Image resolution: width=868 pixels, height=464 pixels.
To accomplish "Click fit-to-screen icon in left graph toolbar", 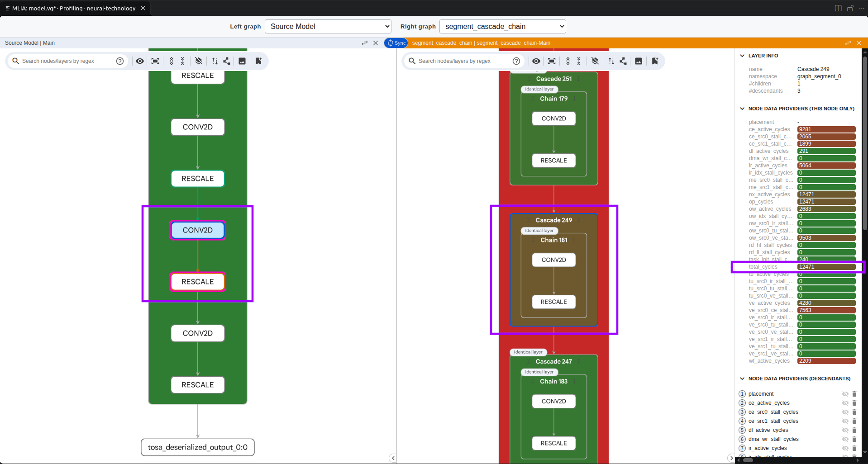I will (x=155, y=61).
